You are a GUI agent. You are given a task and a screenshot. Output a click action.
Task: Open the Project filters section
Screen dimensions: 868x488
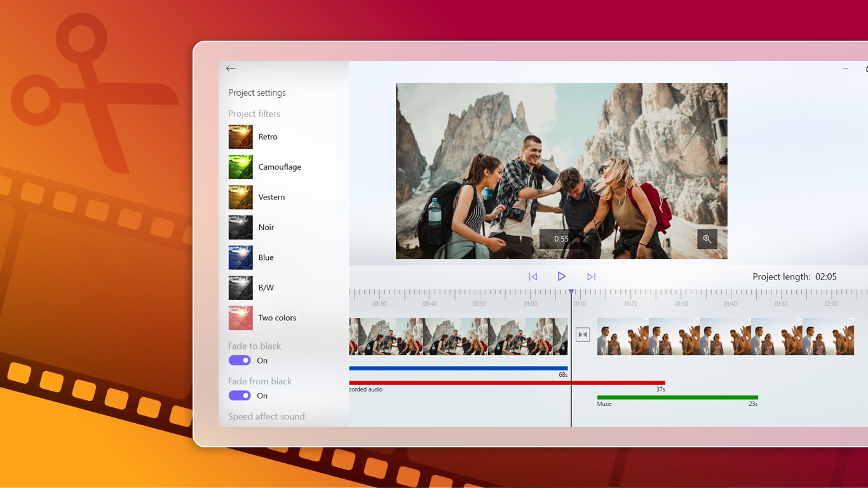click(254, 113)
